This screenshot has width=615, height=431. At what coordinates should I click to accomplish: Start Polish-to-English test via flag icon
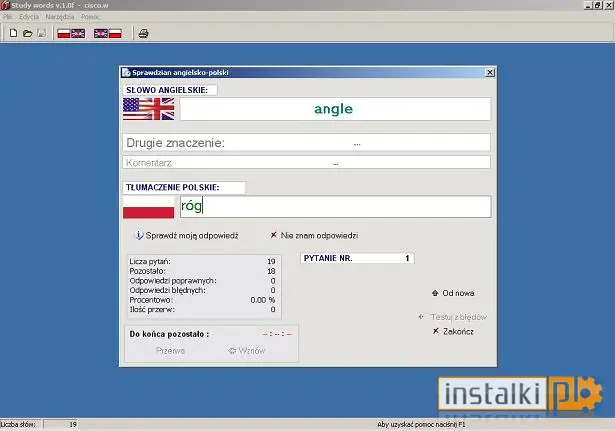[71, 34]
